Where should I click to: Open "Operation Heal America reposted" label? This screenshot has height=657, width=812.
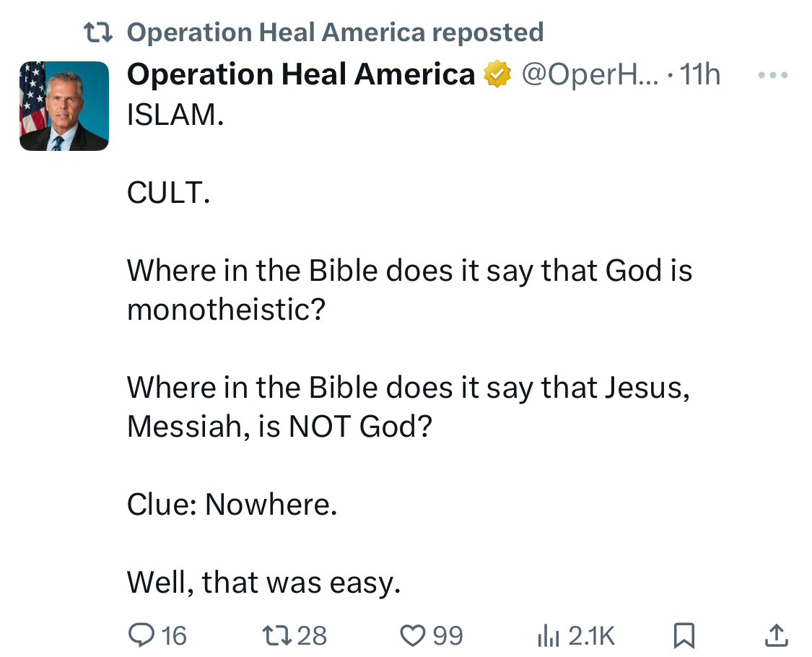click(x=335, y=32)
